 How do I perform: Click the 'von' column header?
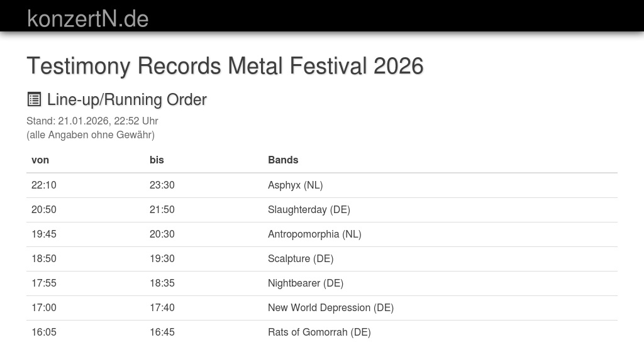[x=40, y=160]
